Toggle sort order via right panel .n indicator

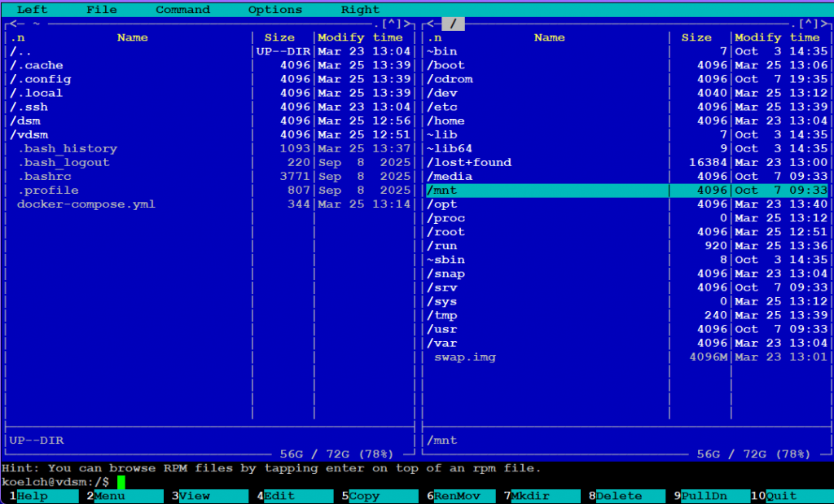click(435, 37)
